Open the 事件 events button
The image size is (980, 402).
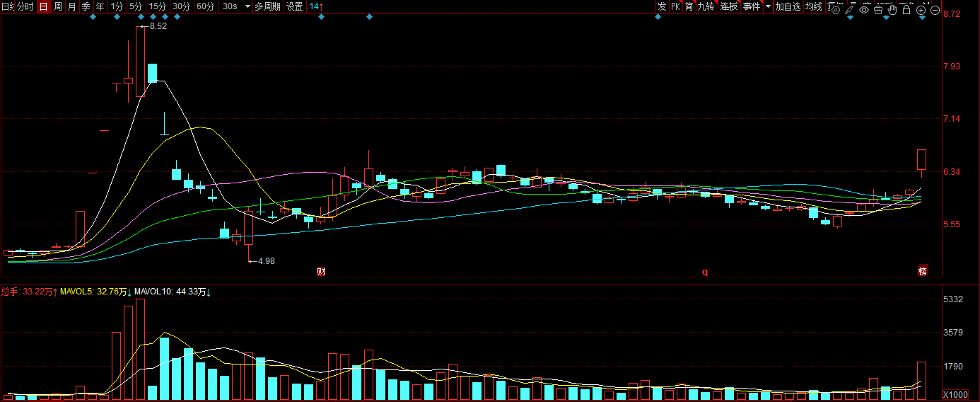(752, 6)
